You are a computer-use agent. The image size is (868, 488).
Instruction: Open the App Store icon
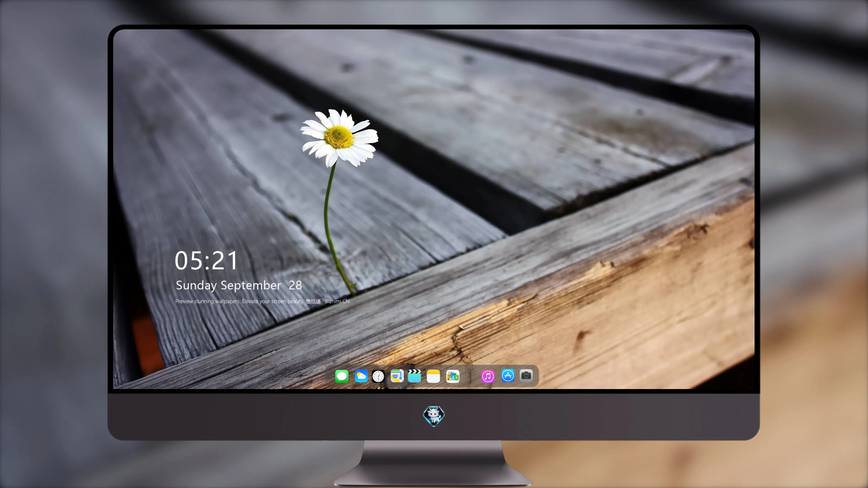click(x=508, y=375)
